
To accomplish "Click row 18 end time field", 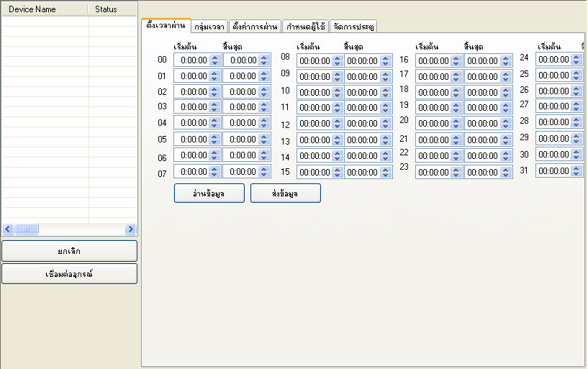I will point(489,92).
